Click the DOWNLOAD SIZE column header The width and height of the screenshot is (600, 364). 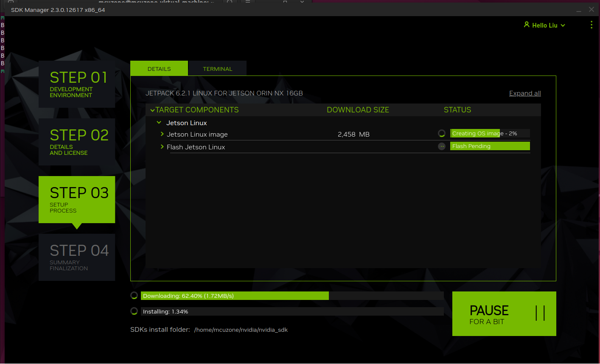358,110
